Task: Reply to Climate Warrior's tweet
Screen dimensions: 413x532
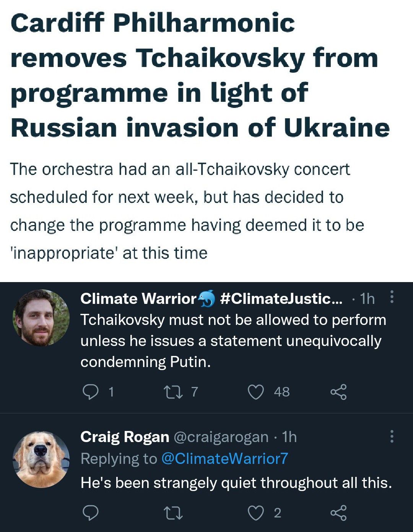Action: tap(91, 392)
